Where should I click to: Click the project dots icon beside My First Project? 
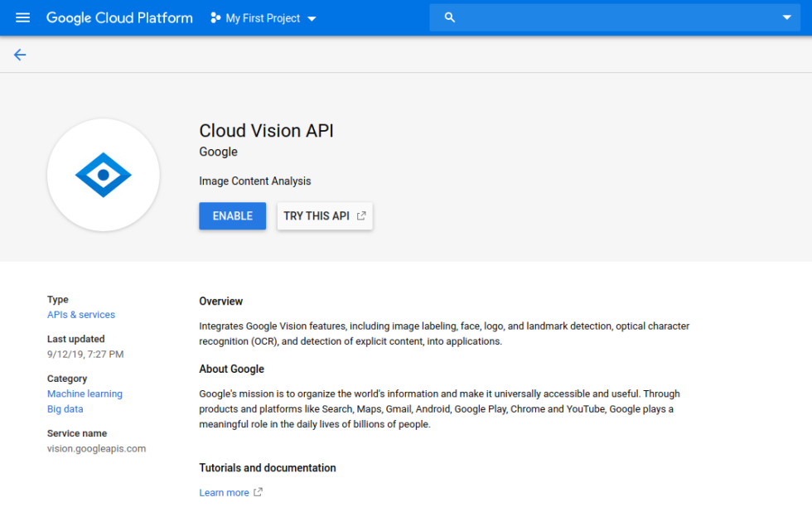point(215,17)
